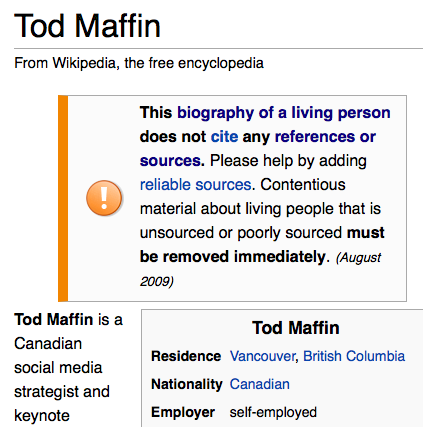423x427 pixels.
Task: Open the Canadian nationality link in the infobox
Action: tap(260, 384)
